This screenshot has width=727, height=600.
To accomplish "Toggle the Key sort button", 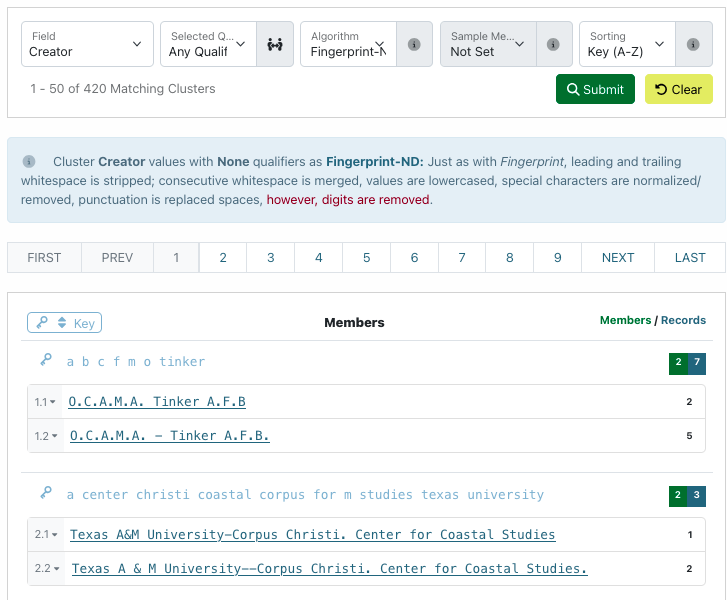I will tap(64, 323).
